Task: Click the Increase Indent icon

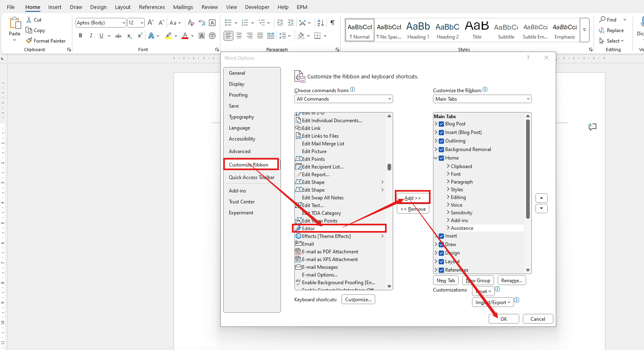Action: [291, 23]
